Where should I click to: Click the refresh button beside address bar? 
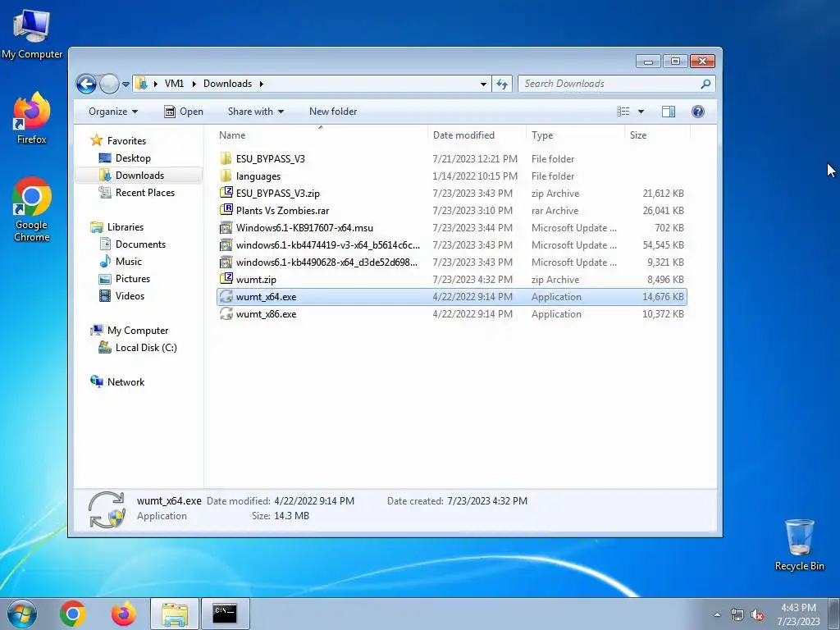(502, 84)
